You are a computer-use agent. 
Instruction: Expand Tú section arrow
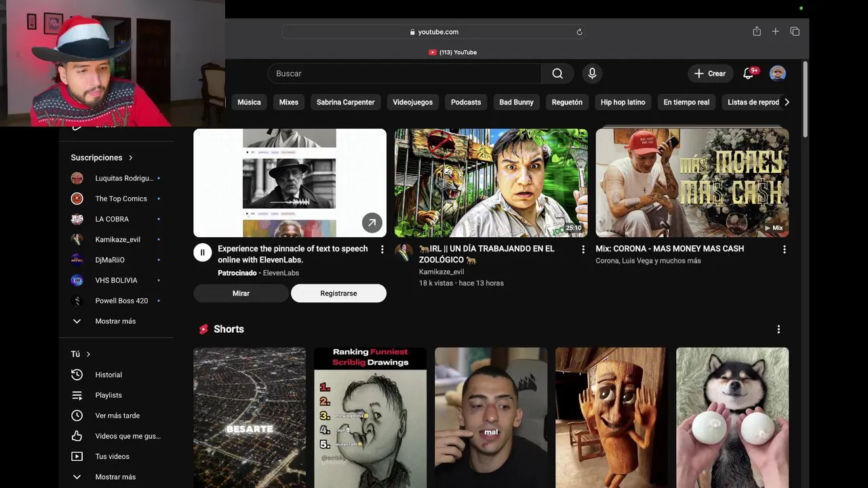[x=88, y=354]
